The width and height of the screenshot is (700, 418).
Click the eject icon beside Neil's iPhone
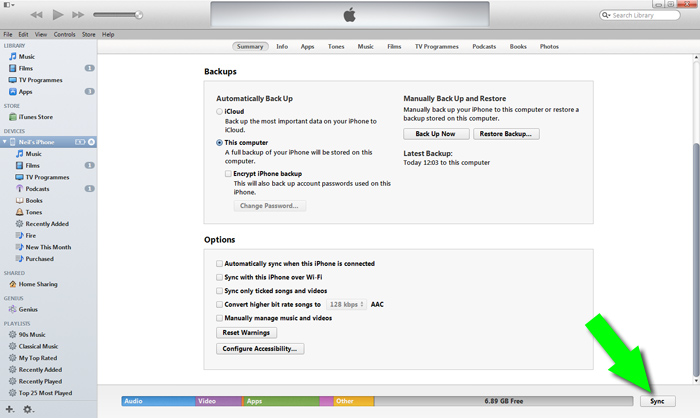[x=91, y=142]
